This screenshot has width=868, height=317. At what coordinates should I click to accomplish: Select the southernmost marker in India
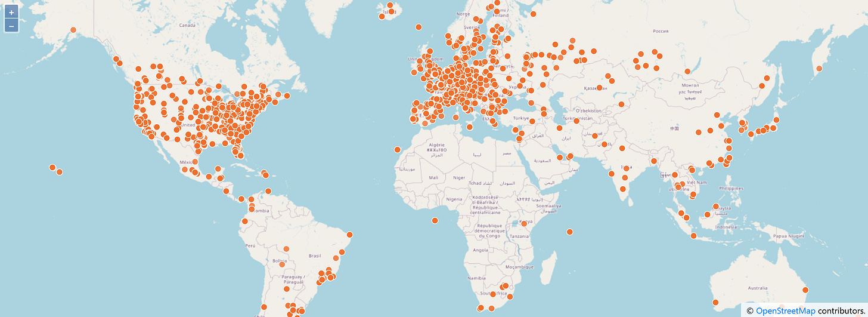(x=622, y=189)
